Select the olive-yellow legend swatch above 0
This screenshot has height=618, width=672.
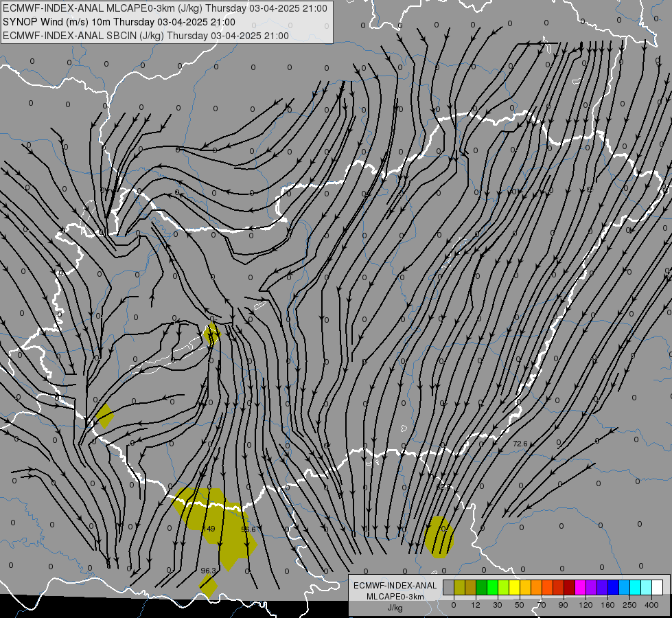[x=459, y=587]
